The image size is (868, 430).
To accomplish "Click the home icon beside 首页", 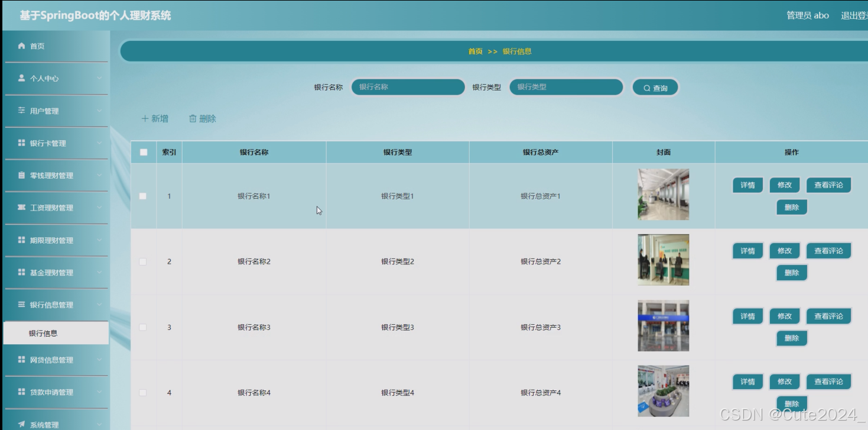I will (x=22, y=46).
